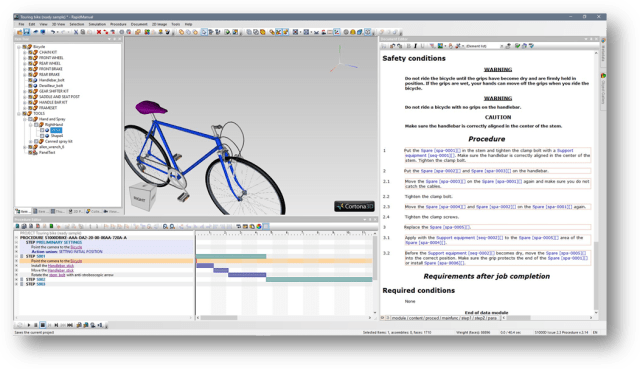Expand the GEAR SHIFTER KIT tree node
This screenshot has height=369, width=640.
pyautogui.click(x=25, y=91)
